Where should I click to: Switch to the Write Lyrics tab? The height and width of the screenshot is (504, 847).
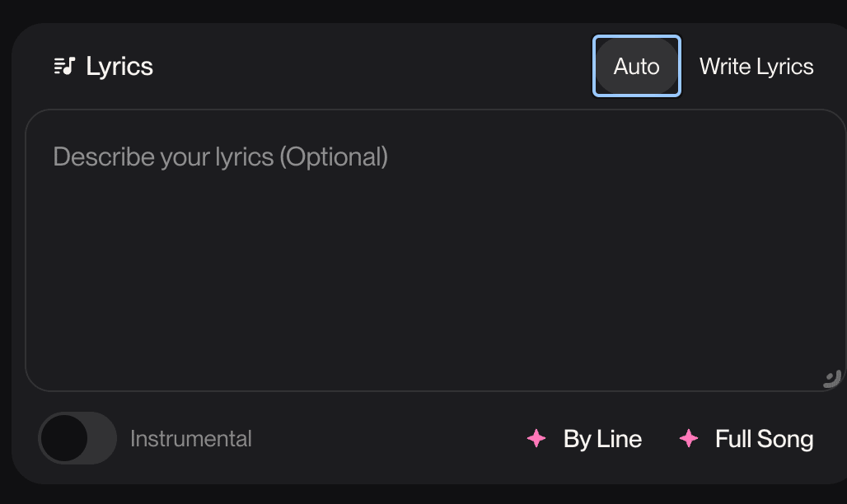click(756, 67)
